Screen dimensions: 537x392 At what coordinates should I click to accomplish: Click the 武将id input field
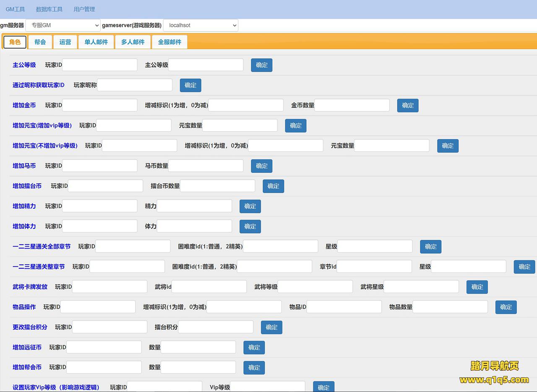pos(209,287)
